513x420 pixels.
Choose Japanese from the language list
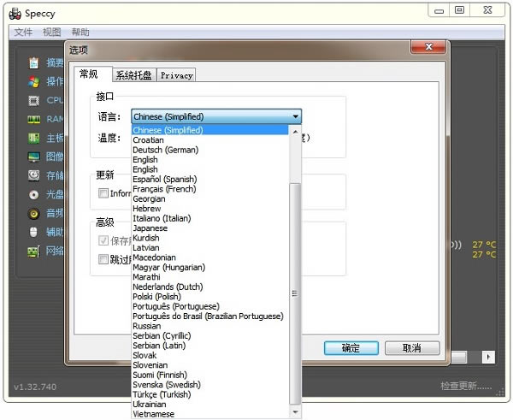150,228
